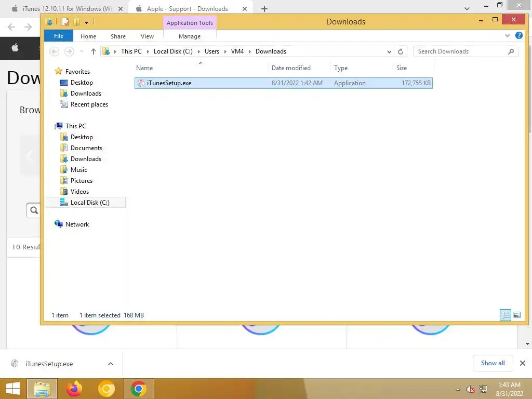Open File Explorer Help icon

click(519, 35)
